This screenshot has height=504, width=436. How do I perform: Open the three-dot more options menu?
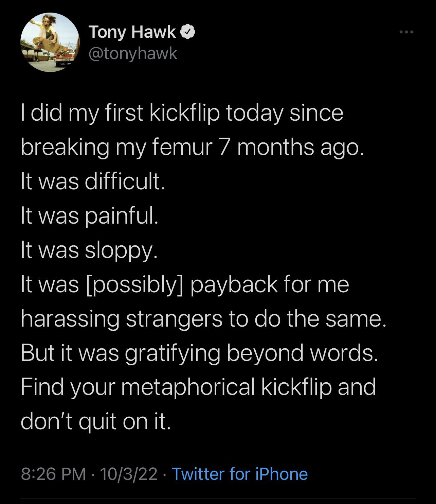click(406, 32)
